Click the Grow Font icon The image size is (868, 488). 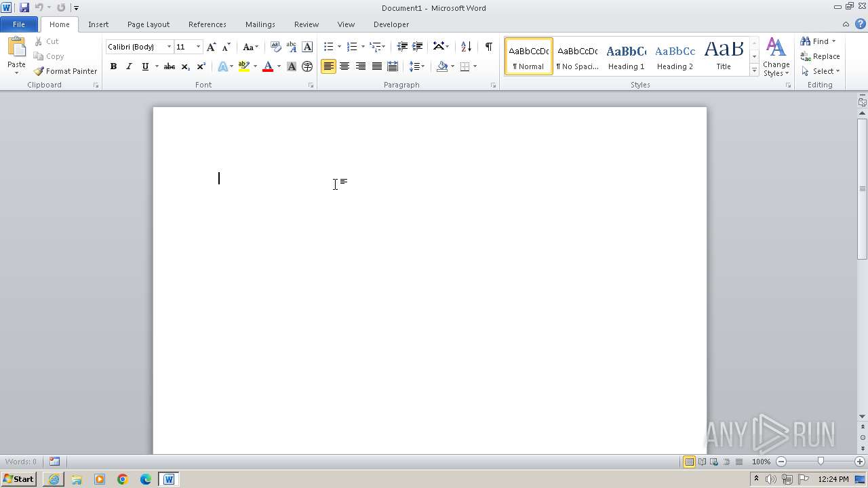click(212, 47)
